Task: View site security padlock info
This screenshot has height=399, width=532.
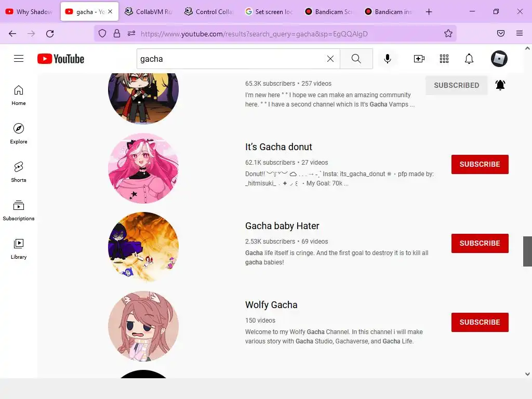Action: (x=117, y=34)
